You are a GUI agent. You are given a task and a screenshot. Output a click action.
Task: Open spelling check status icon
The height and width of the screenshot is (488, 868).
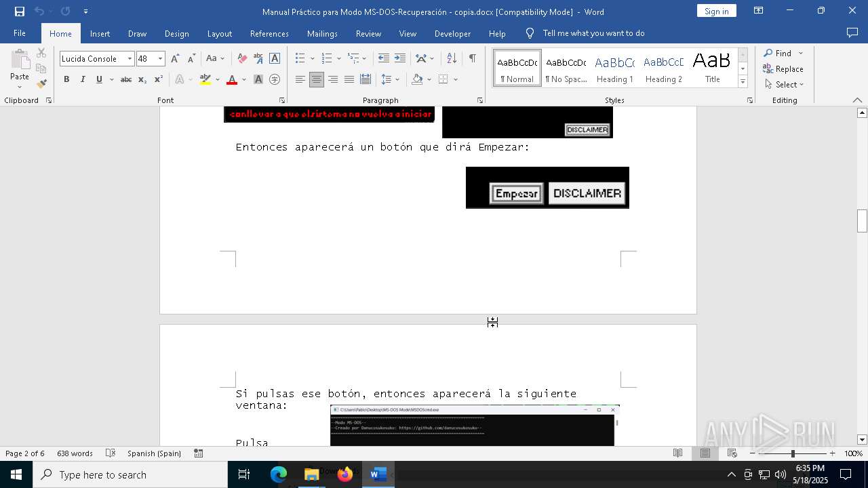[x=111, y=453]
